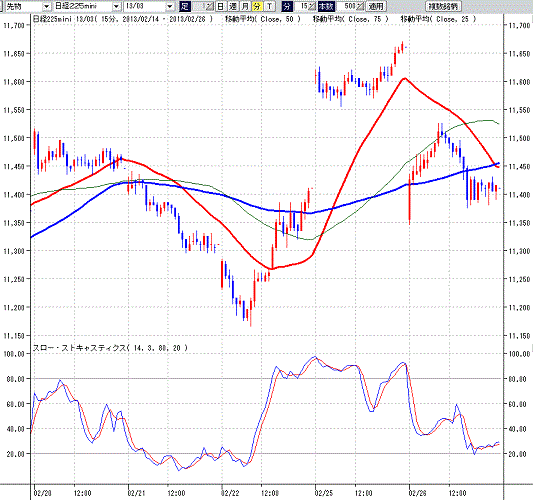Click the 02/26 date label on time axis
Image resolution: width=533 pixels, height=500 pixels.
[418, 493]
